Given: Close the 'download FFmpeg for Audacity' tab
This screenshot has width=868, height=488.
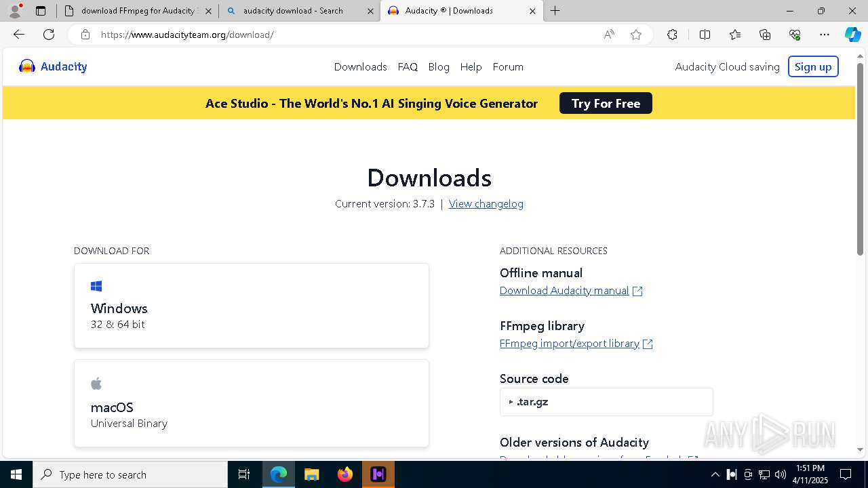Looking at the screenshot, I should click(x=208, y=11).
